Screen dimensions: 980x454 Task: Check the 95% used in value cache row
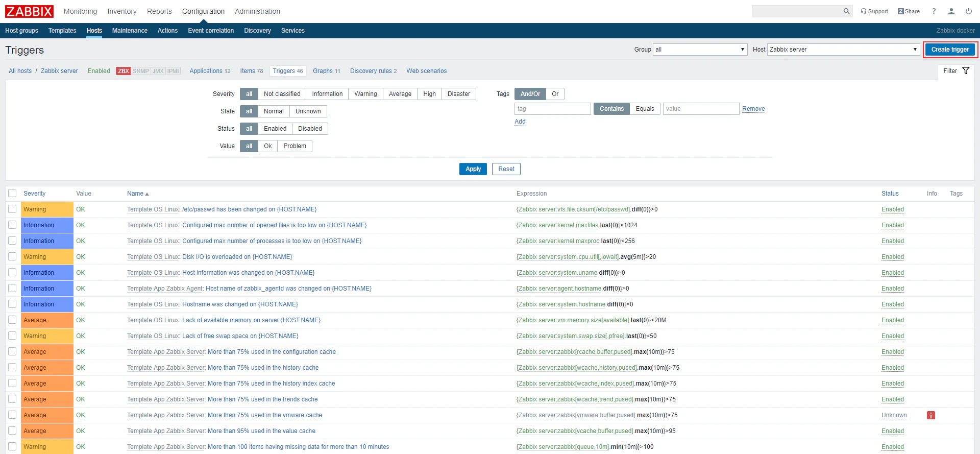pyautogui.click(x=12, y=431)
